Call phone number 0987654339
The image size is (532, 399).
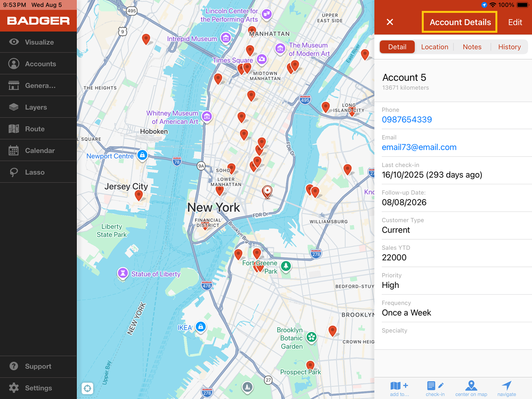tap(407, 120)
